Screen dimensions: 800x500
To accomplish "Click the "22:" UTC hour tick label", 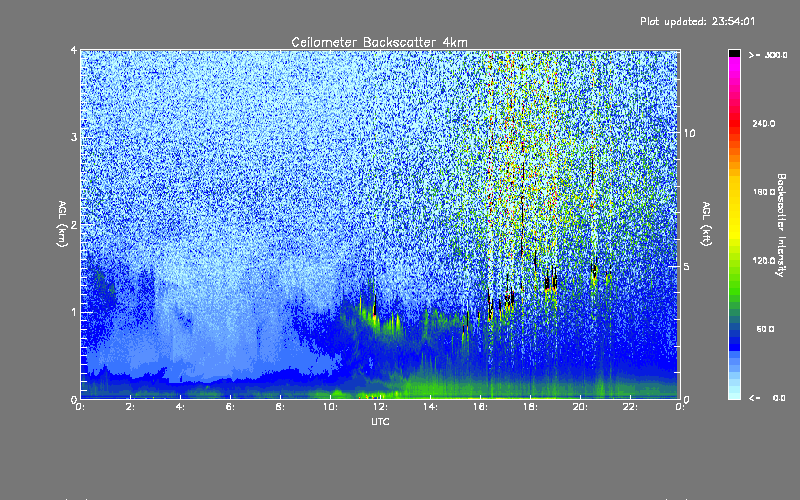I will point(630,407).
